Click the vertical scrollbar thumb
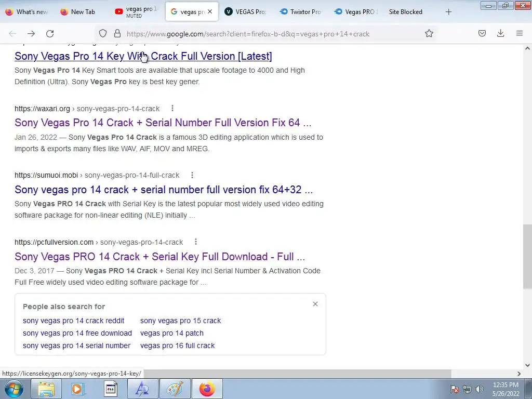Viewport: 532px width, 399px height. [527, 257]
